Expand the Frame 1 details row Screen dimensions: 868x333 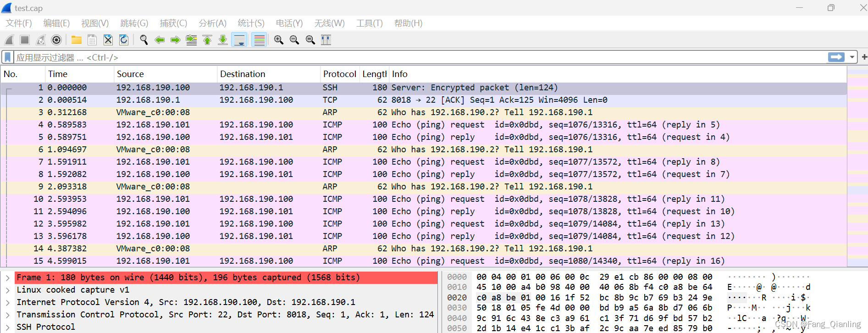point(8,277)
